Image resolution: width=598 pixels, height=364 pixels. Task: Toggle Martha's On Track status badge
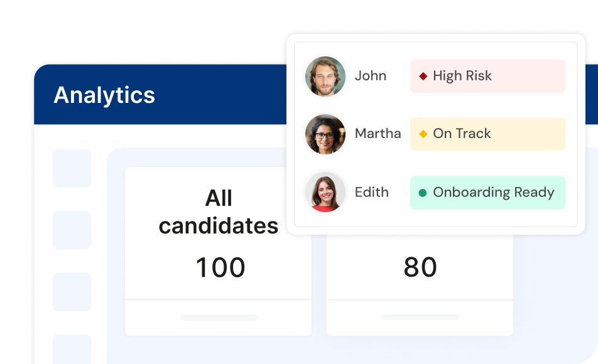point(487,134)
